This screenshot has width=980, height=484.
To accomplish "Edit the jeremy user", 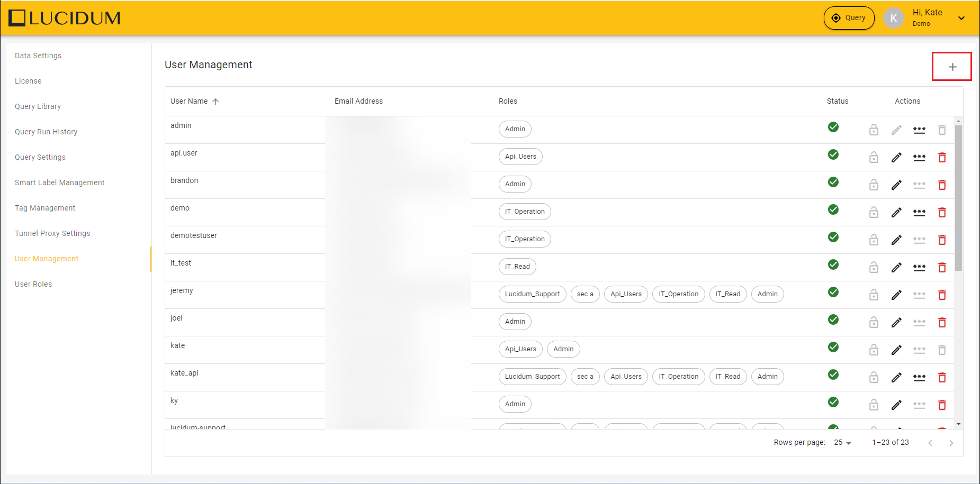I will (x=896, y=295).
